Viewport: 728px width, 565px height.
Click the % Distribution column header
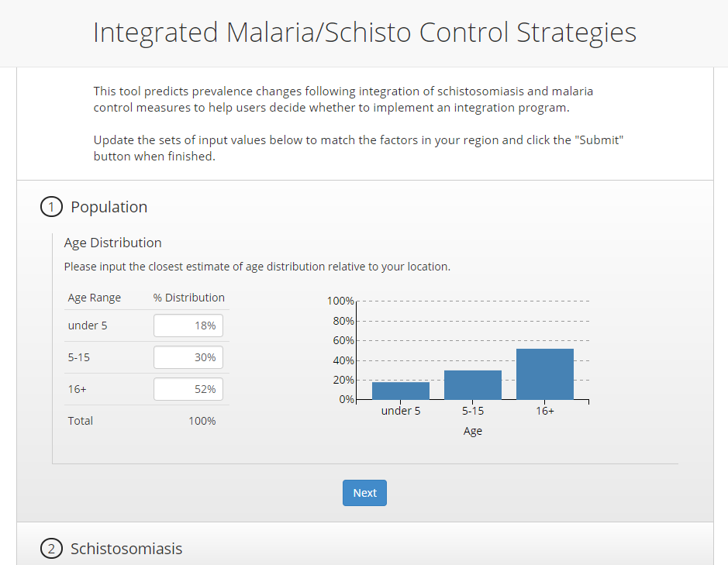click(x=189, y=298)
